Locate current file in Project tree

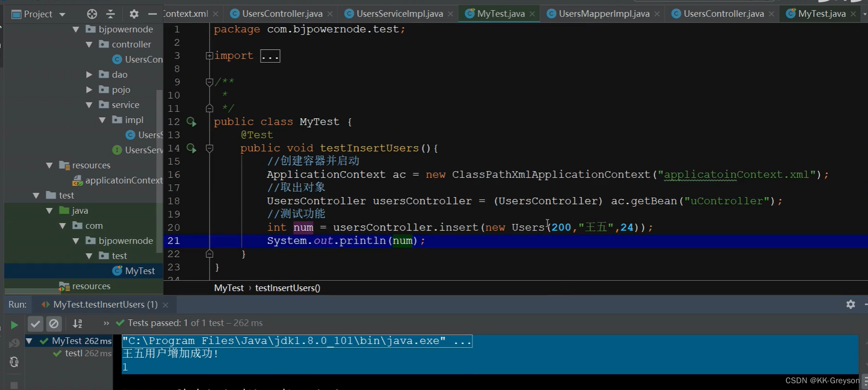(x=92, y=14)
